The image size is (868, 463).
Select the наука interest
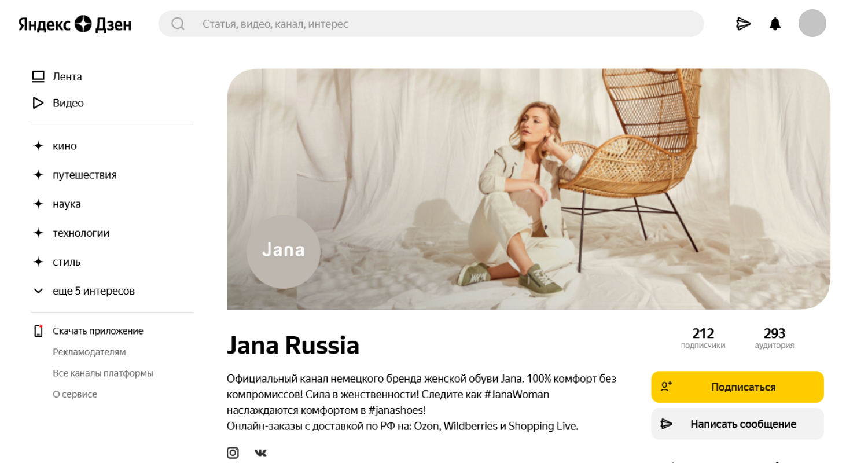(x=66, y=203)
